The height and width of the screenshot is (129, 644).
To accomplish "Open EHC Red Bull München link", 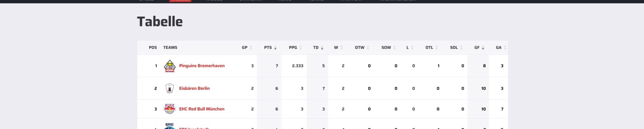I will pos(202,109).
